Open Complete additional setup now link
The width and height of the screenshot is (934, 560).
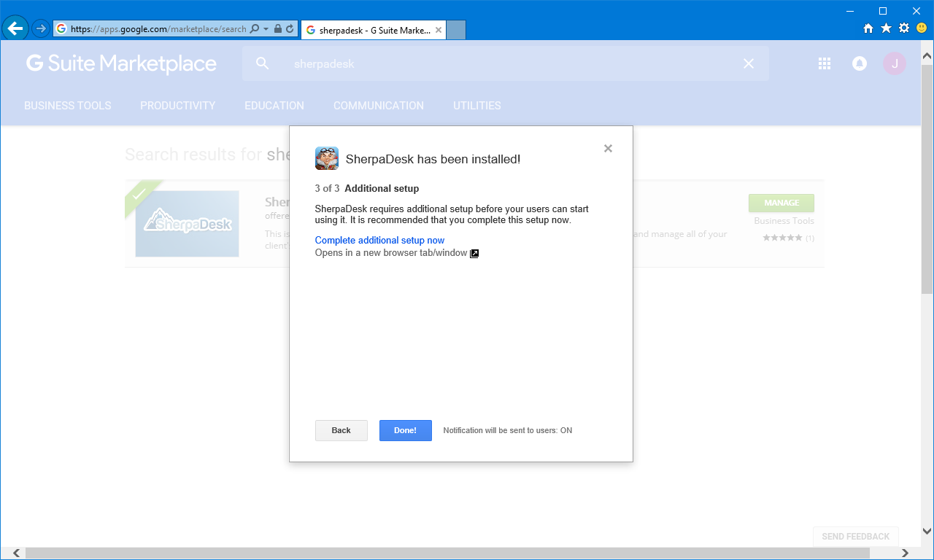(379, 240)
